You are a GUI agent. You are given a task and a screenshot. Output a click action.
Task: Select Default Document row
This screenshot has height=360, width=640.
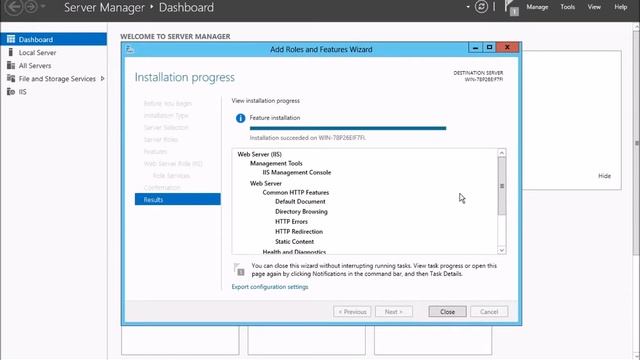[x=300, y=201]
